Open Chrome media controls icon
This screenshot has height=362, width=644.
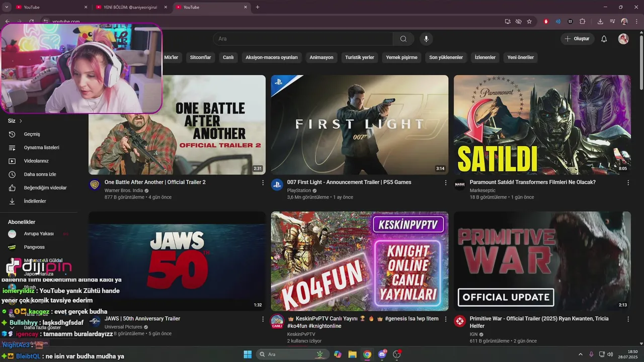[612, 22]
